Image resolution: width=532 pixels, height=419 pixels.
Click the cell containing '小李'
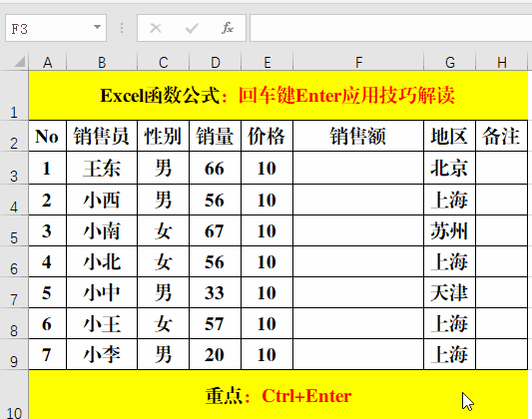click(x=102, y=354)
